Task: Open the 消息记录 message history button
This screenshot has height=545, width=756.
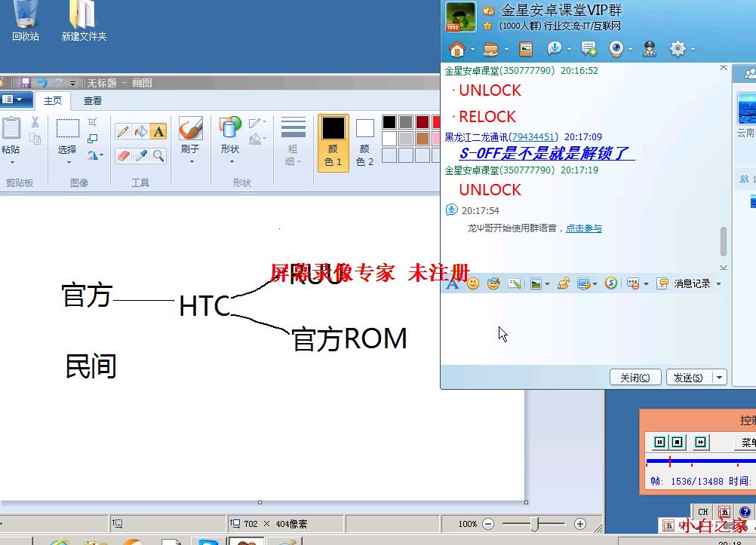Action: [684, 284]
